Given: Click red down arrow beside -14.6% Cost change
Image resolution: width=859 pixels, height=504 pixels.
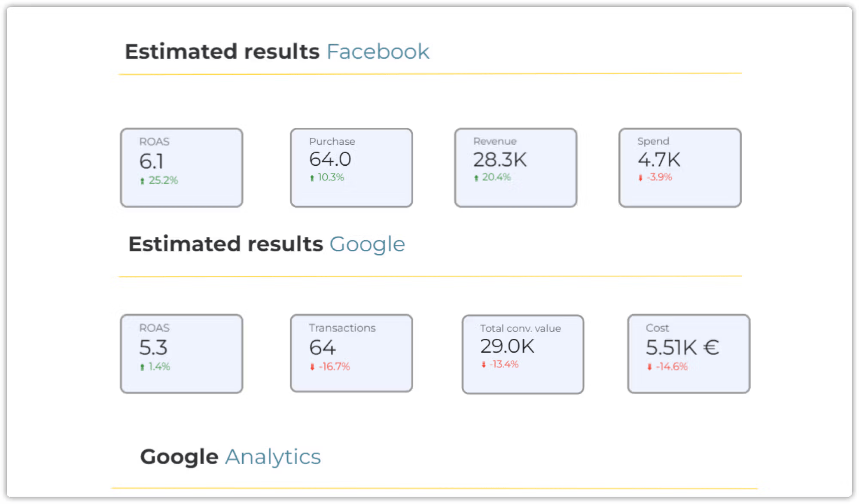Looking at the screenshot, I should [649, 367].
